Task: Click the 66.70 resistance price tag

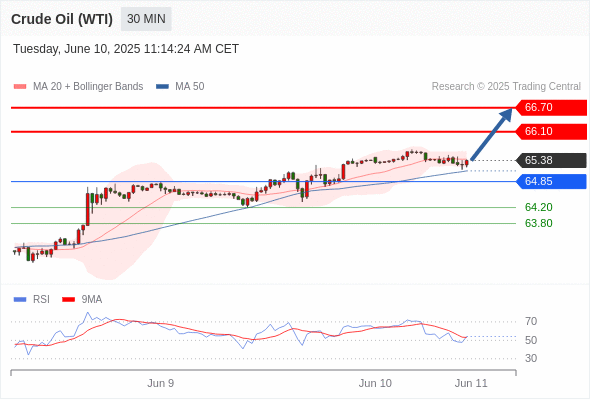Action: (x=551, y=108)
